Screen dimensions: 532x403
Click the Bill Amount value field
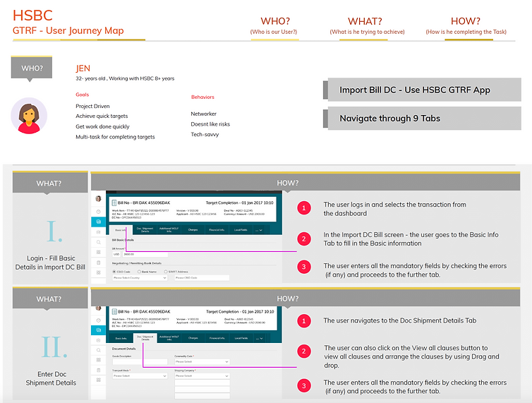coord(145,254)
